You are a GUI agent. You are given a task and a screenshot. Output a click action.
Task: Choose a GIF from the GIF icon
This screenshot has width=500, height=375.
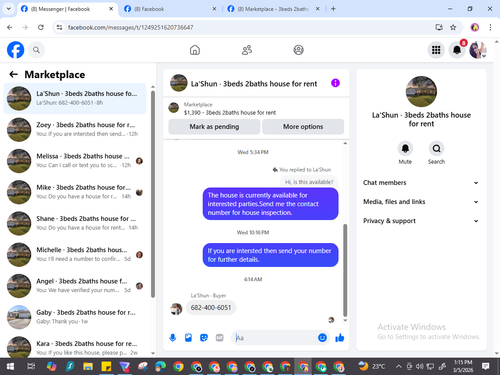[219, 338]
